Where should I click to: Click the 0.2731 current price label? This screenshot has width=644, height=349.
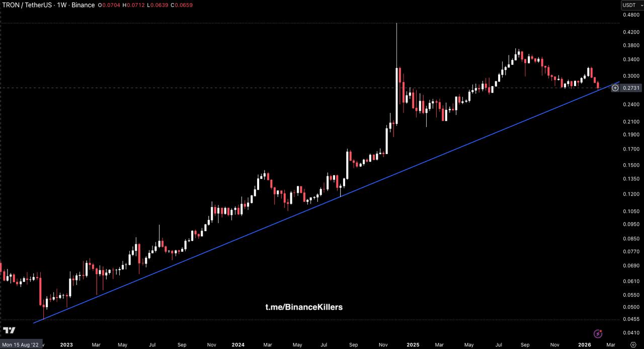pyautogui.click(x=631, y=88)
